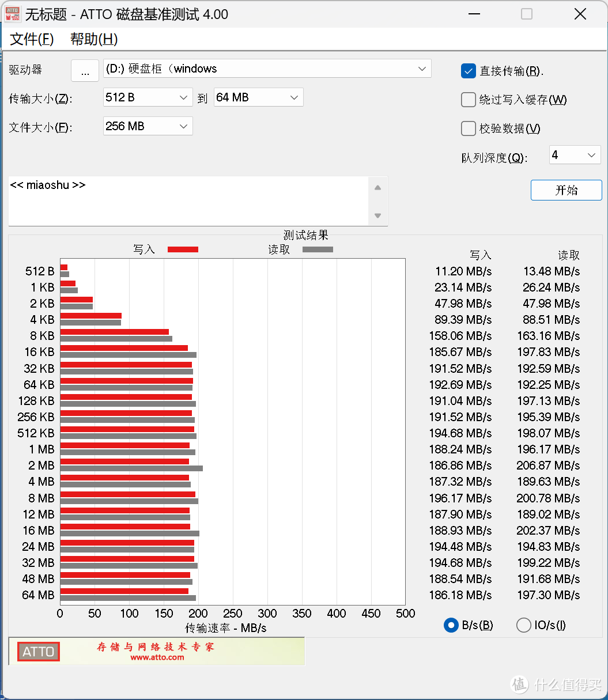Open the 帮助(H) menu
The height and width of the screenshot is (700, 608).
pos(93,39)
